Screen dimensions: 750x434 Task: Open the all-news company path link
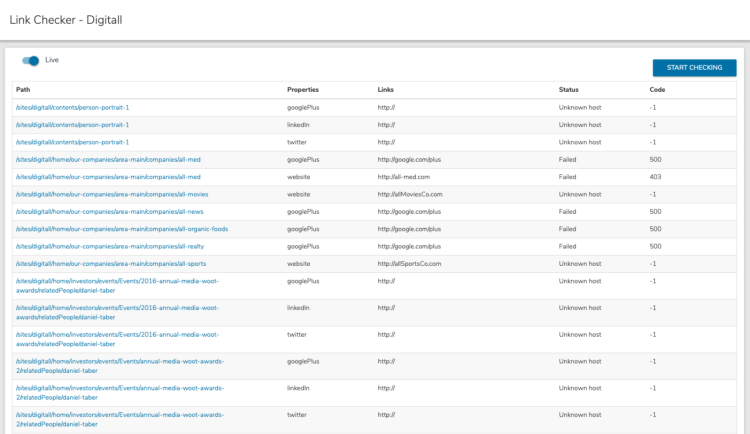tap(112, 212)
